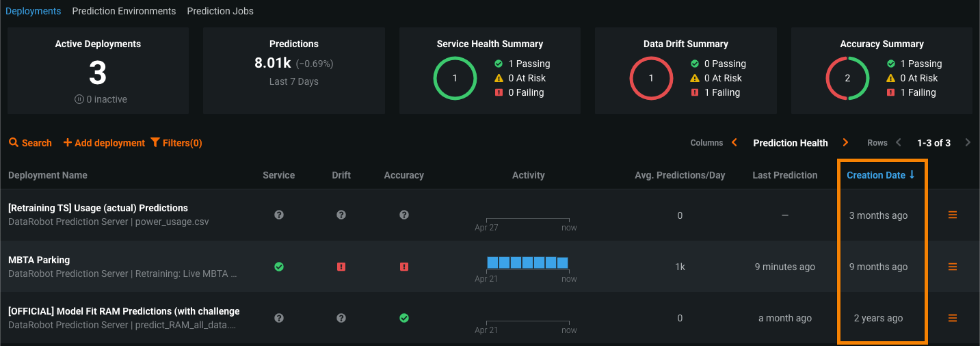This screenshot has height=346, width=980.
Task: Click MBTA Parking passing service health icon
Action: [x=279, y=267]
